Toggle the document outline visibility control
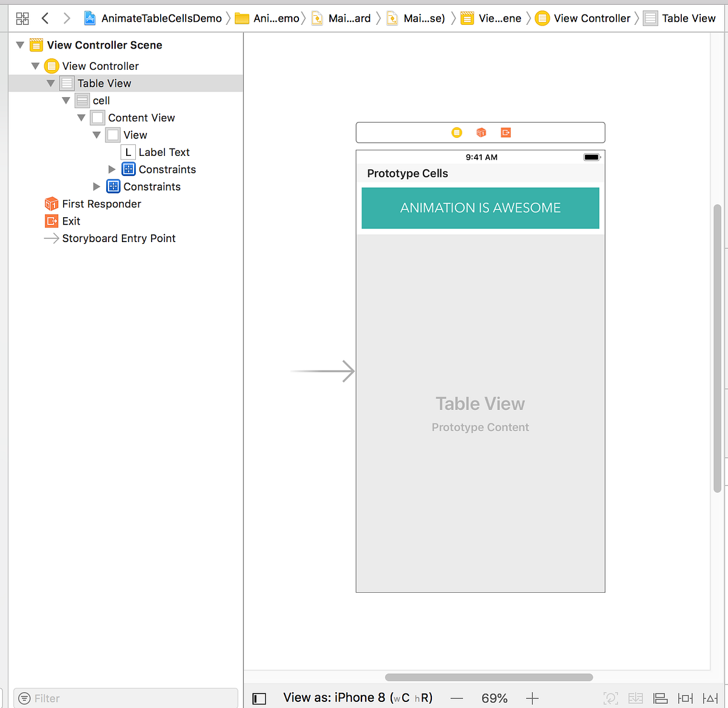The height and width of the screenshot is (708, 728). pyautogui.click(x=259, y=698)
